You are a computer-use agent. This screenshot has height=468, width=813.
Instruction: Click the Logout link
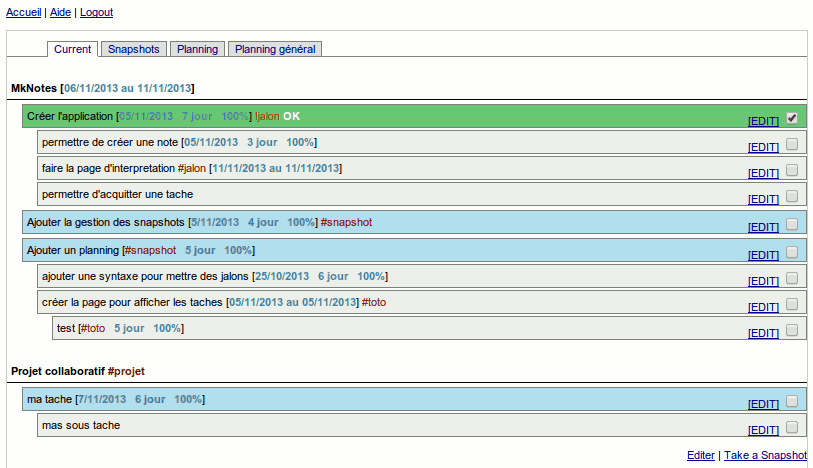coord(96,12)
